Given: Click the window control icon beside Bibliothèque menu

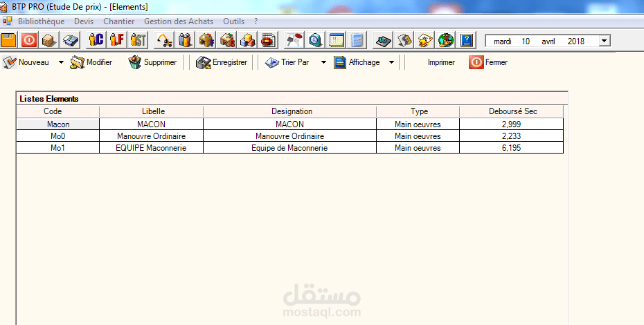Looking at the screenshot, I should (7, 21).
